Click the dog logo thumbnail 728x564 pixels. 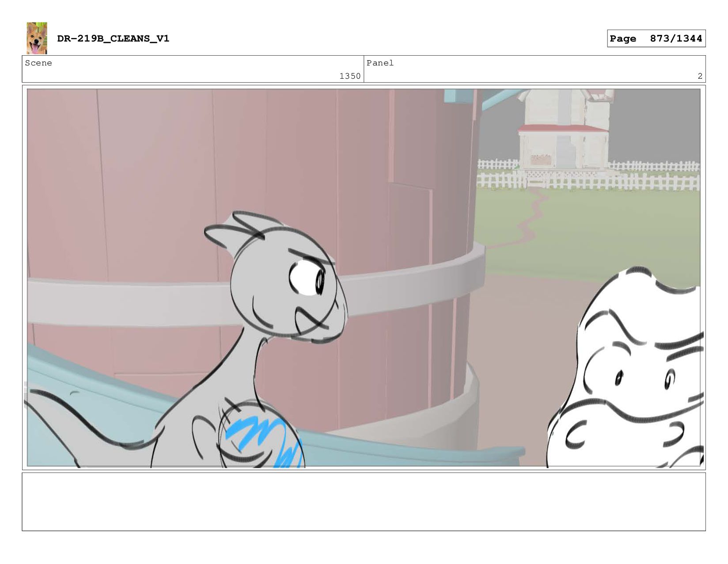[x=37, y=38]
